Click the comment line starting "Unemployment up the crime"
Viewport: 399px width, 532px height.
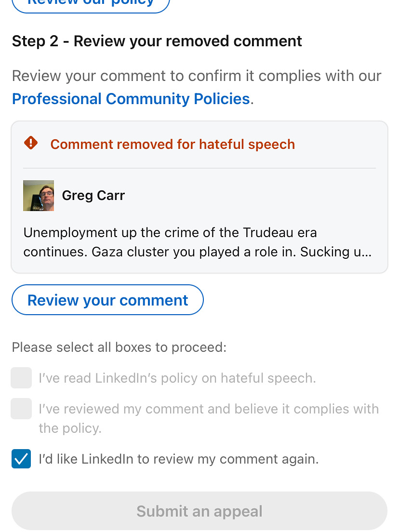tap(170, 233)
